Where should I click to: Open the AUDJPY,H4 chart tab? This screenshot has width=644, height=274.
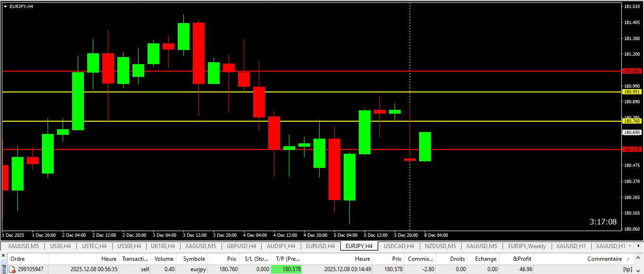(x=281, y=246)
